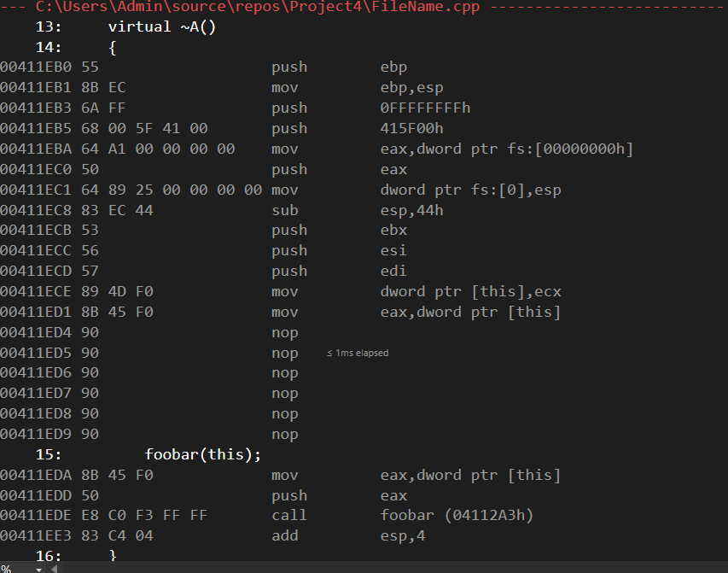Click address 00411ED1 in the listing
Image resolution: width=728 pixels, height=573 pixels.
point(36,313)
